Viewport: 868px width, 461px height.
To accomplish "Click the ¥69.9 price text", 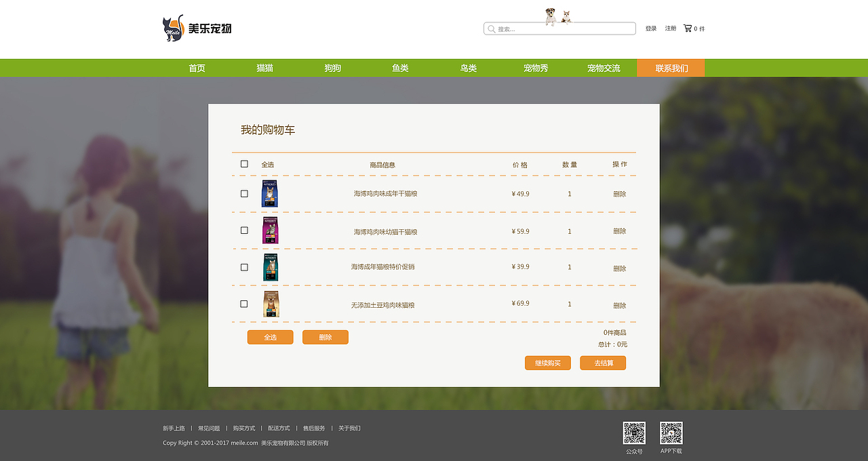I will tap(520, 304).
